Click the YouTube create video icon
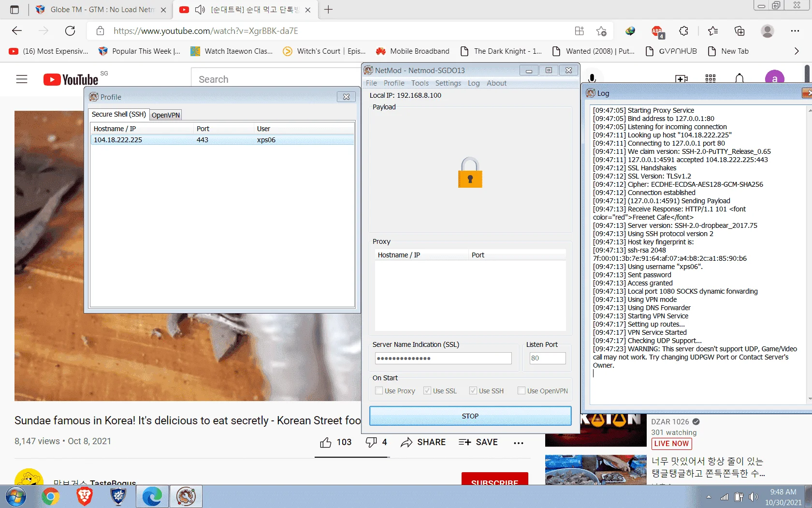Viewport: 812px width, 508px height. coord(681,78)
